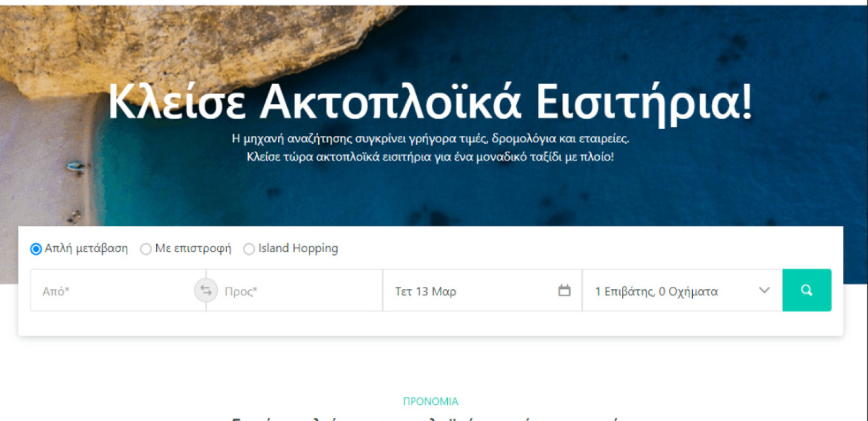The image size is (868, 421).
Task: Click the ΠΡΟΝΟΜΙΑ section label
Action: tap(430, 402)
